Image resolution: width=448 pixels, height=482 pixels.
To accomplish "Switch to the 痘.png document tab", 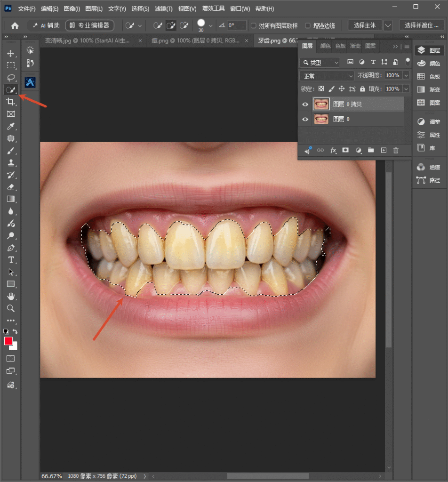I will click(x=195, y=40).
